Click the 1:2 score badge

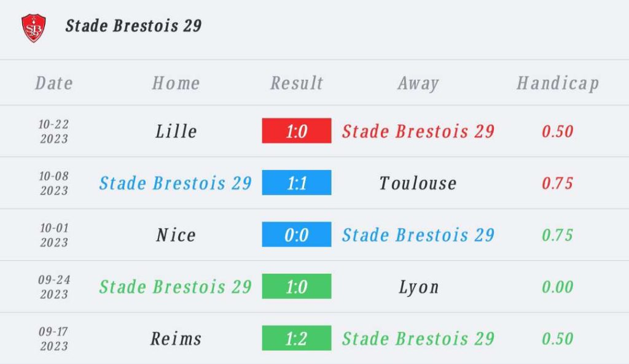(x=297, y=339)
